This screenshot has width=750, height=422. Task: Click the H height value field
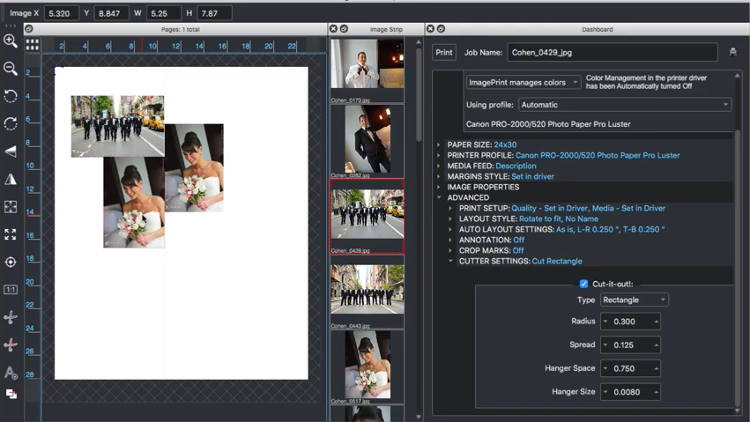click(x=215, y=13)
